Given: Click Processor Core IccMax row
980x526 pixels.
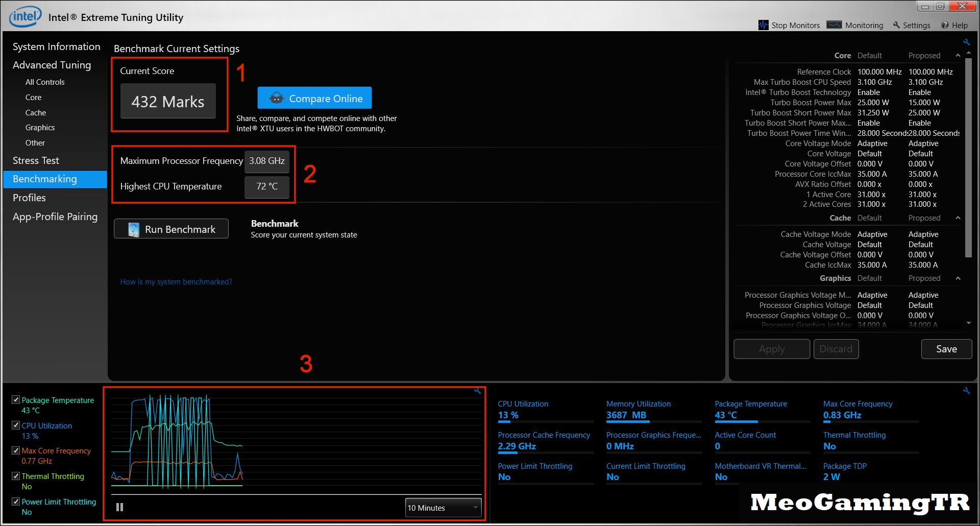Looking at the screenshot, I should tap(847, 174).
